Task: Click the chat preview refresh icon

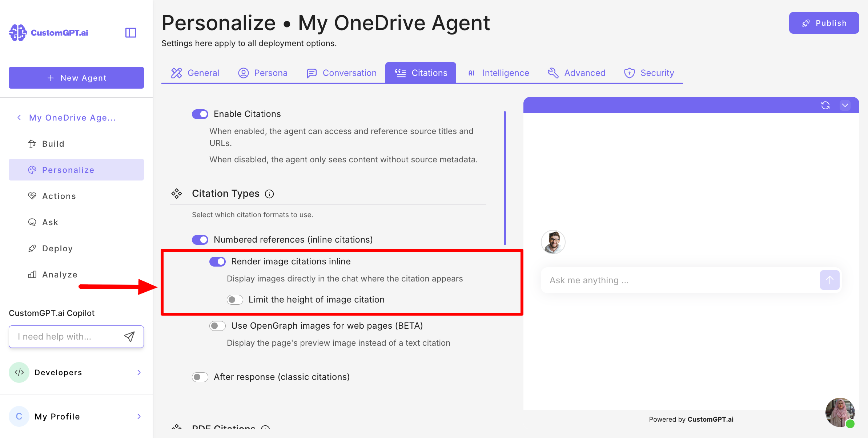Action: coord(825,105)
